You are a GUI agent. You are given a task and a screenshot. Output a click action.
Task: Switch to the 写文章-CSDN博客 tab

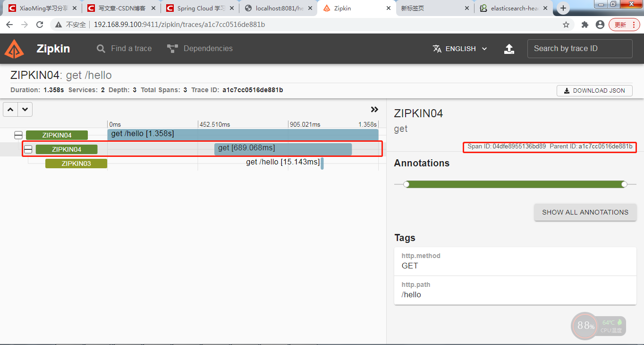[121, 8]
